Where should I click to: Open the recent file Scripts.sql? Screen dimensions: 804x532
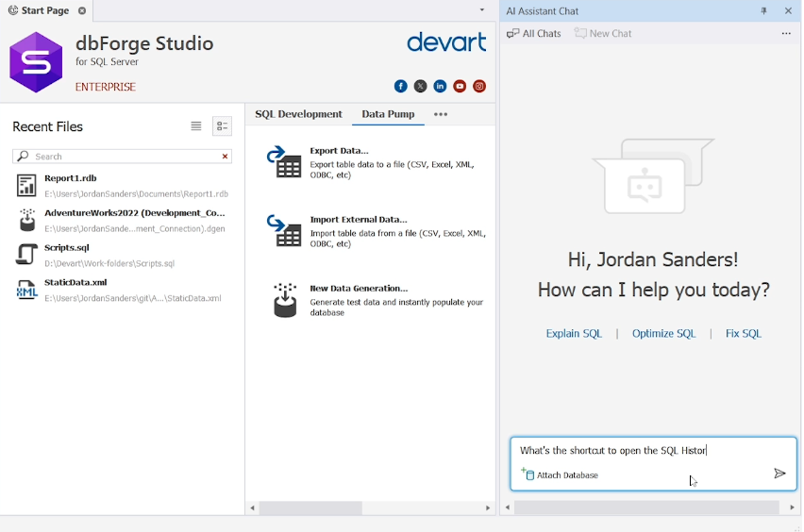122,256
